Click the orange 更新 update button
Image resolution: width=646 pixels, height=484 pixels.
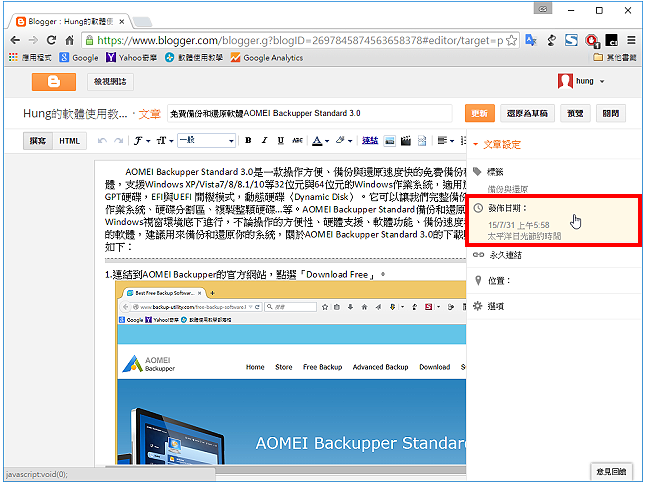coord(480,113)
